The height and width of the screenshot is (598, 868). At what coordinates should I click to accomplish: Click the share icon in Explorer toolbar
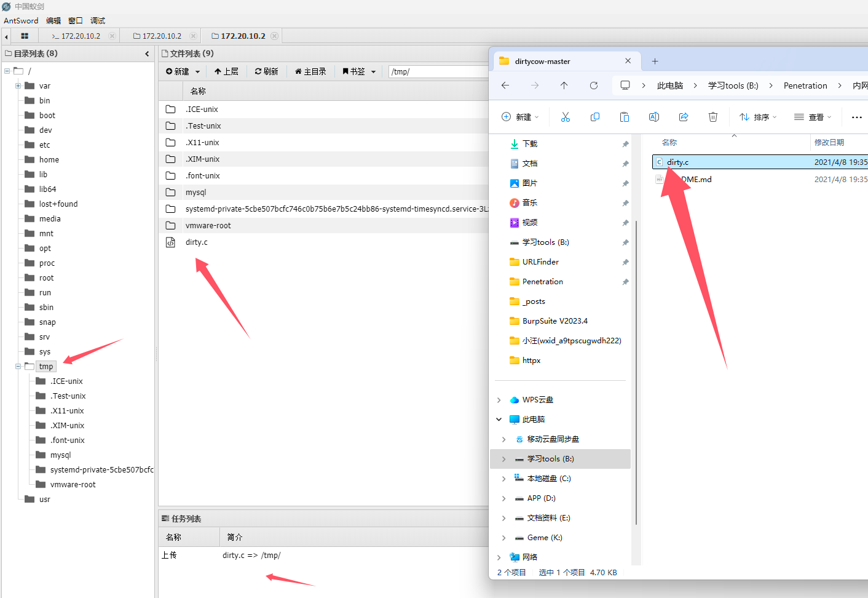tap(683, 117)
